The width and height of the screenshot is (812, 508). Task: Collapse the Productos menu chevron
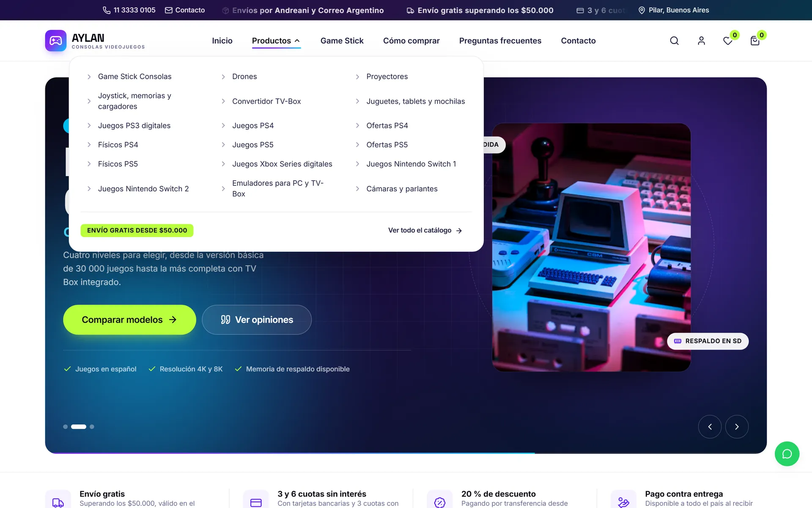pyautogui.click(x=297, y=41)
